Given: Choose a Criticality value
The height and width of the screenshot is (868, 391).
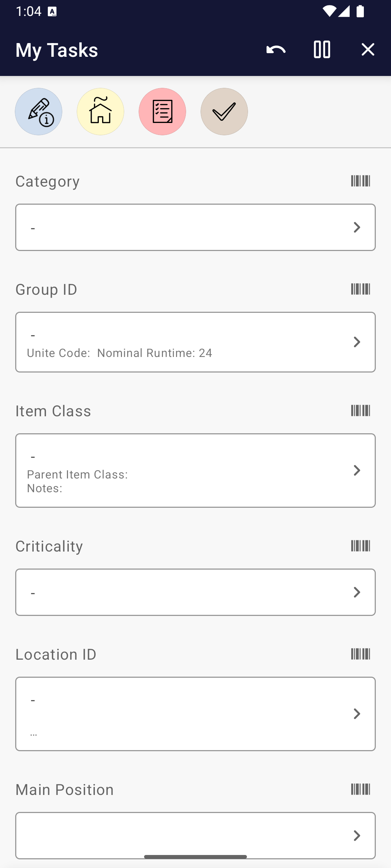Looking at the screenshot, I should pyautogui.click(x=195, y=592).
